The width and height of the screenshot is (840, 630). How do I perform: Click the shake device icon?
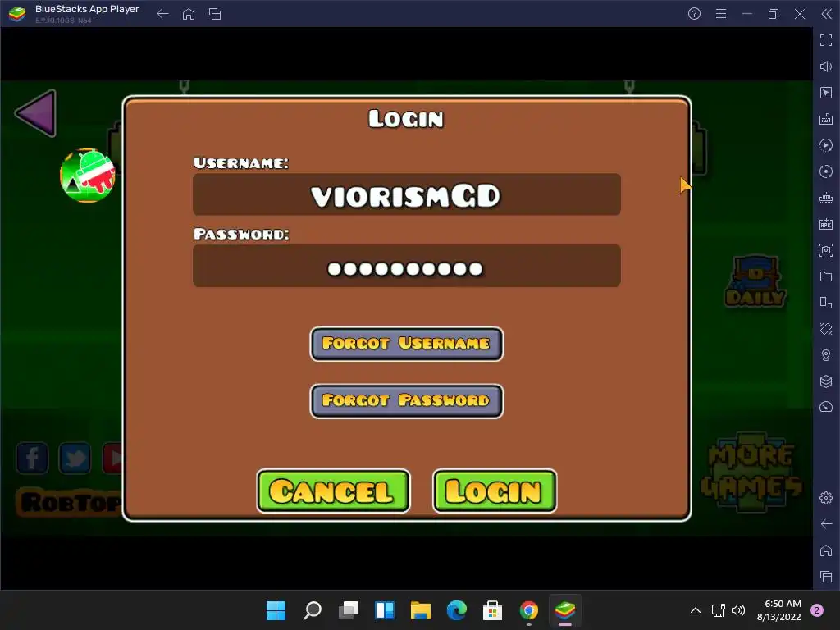click(x=826, y=329)
